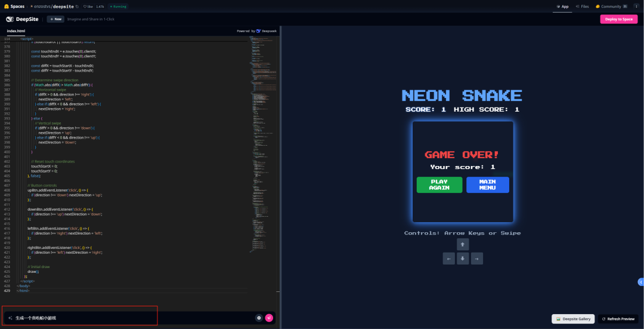This screenshot has width=644, height=329.
Task: Click the NEON SNAKE game title
Action: click(462, 96)
